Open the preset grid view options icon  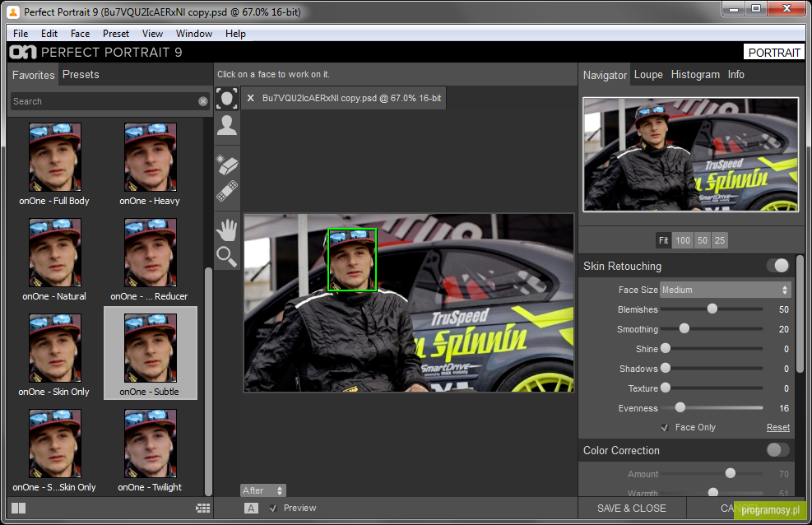tap(202, 508)
